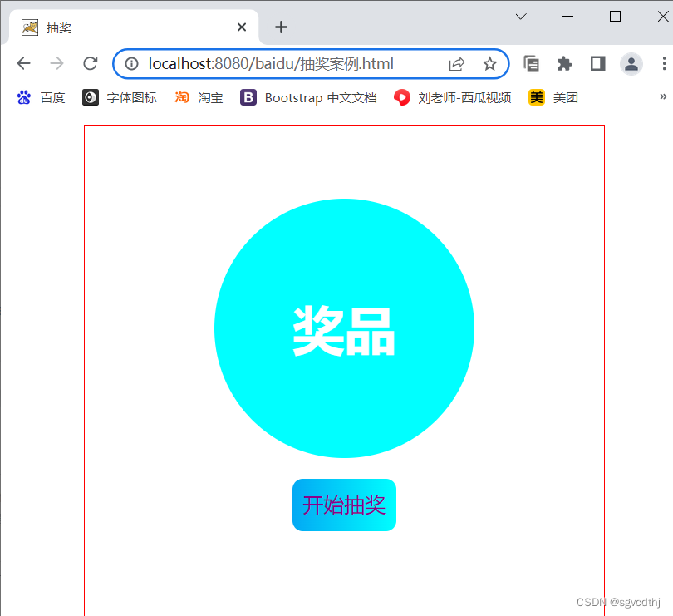Viewport: 673px width, 616px height.
Task: Open a new tab with plus button
Action: (281, 27)
